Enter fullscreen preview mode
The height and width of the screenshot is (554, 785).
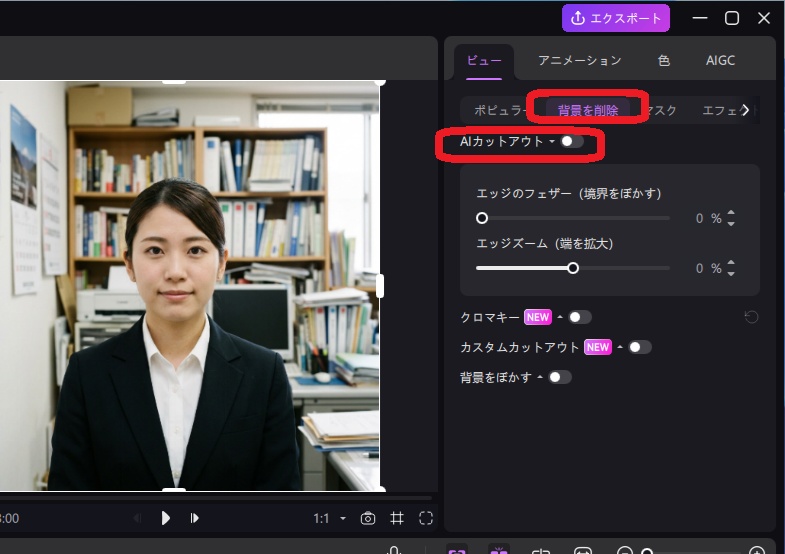(x=426, y=518)
